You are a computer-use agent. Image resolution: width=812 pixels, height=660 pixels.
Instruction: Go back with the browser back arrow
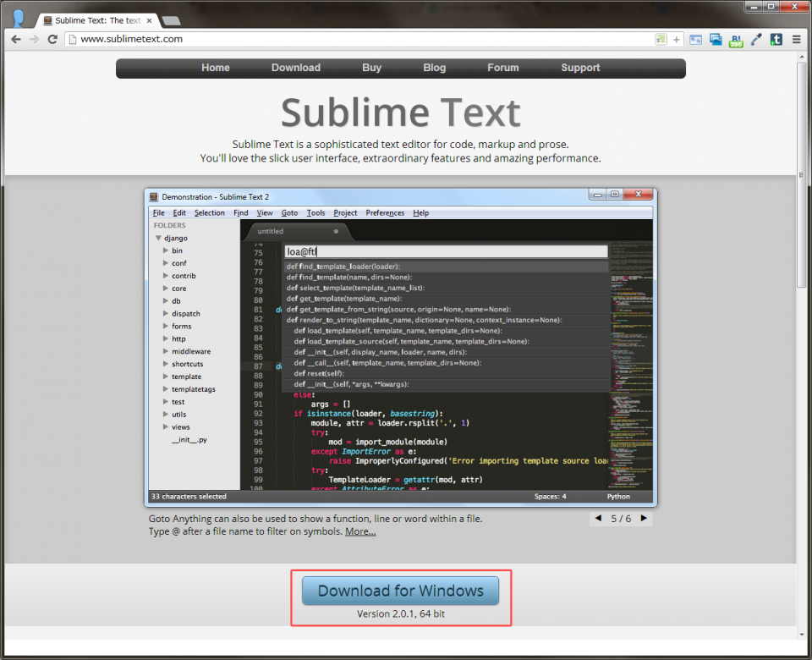pos(16,40)
